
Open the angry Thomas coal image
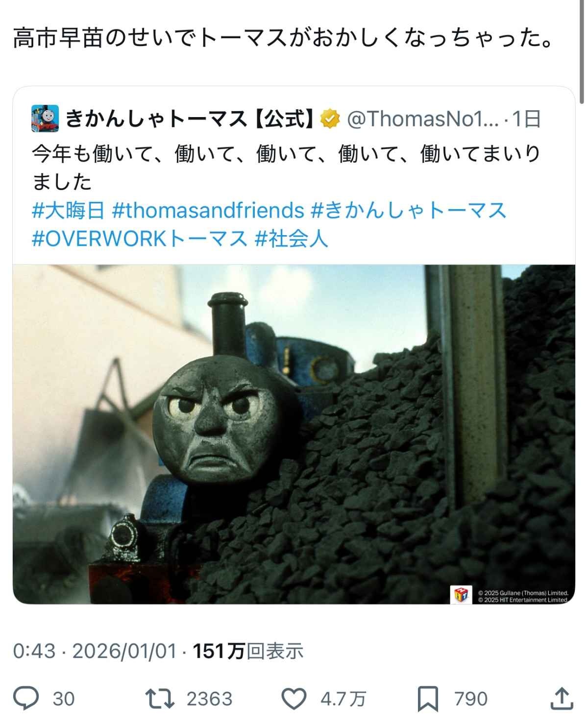pos(294,434)
